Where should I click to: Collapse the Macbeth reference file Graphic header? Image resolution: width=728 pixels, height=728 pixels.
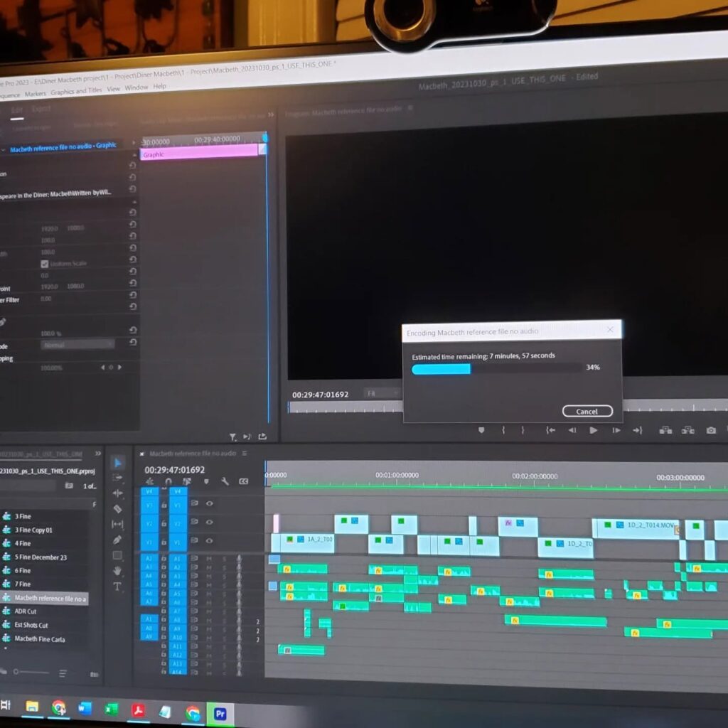(4, 150)
